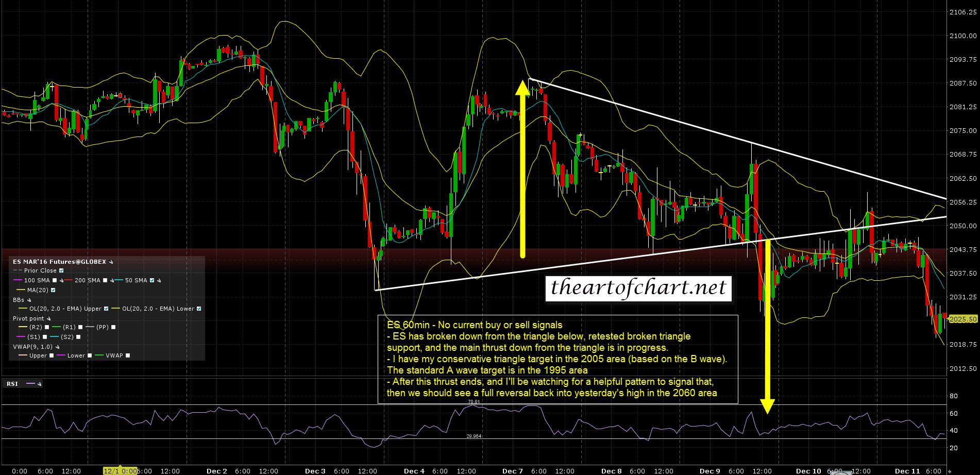Uncheck the Prior Close checkbox
The width and height of the screenshot is (980, 475).
61,271
